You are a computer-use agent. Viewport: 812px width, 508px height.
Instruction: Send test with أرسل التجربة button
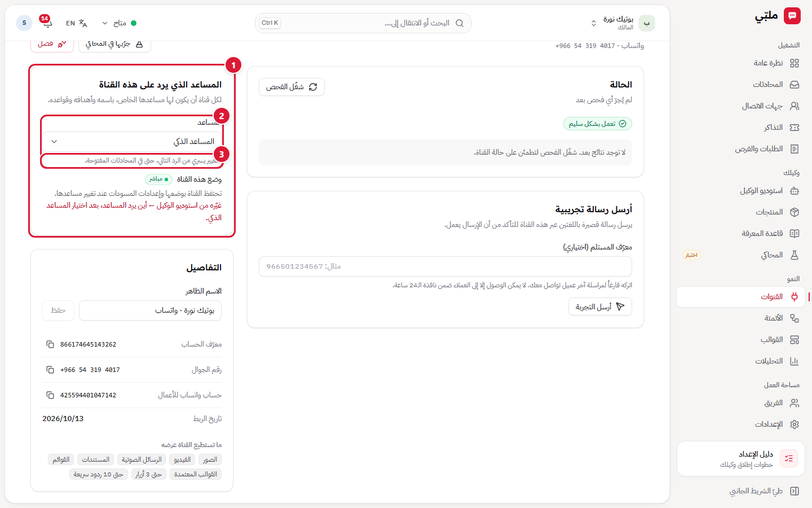tap(600, 306)
